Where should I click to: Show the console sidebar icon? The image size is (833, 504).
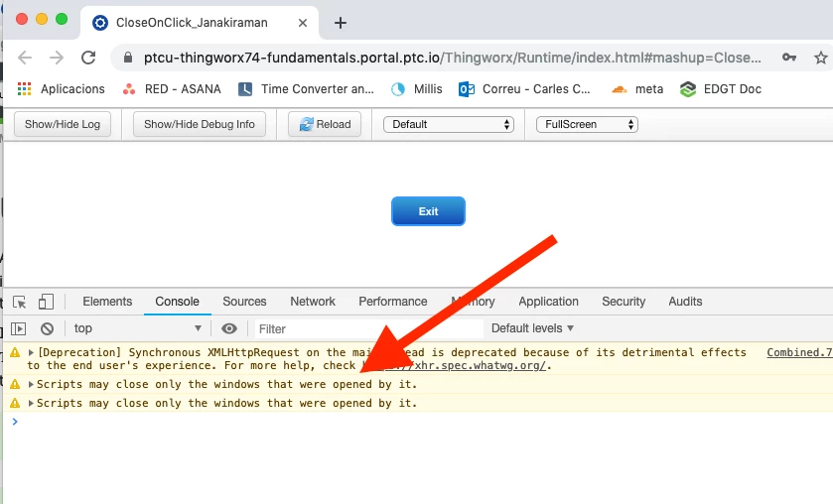click(x=19, y=328)
